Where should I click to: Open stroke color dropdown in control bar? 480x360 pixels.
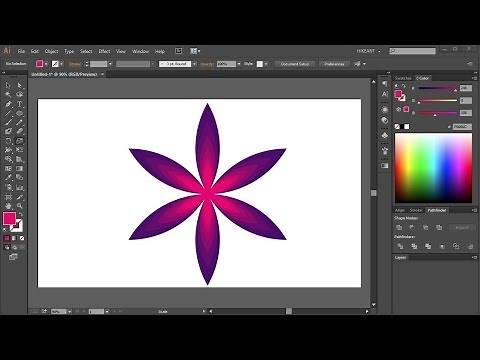61,64
